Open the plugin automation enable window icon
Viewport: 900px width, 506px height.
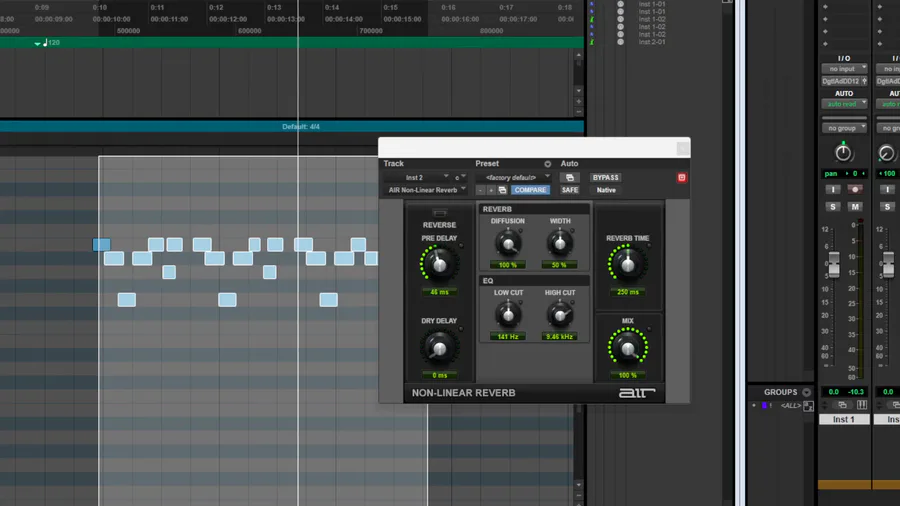coord(569,177)
